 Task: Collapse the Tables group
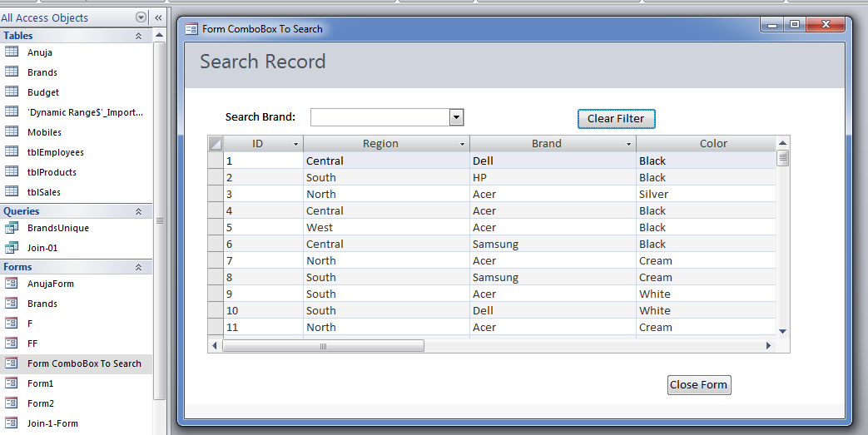click(x=138, y=36)
